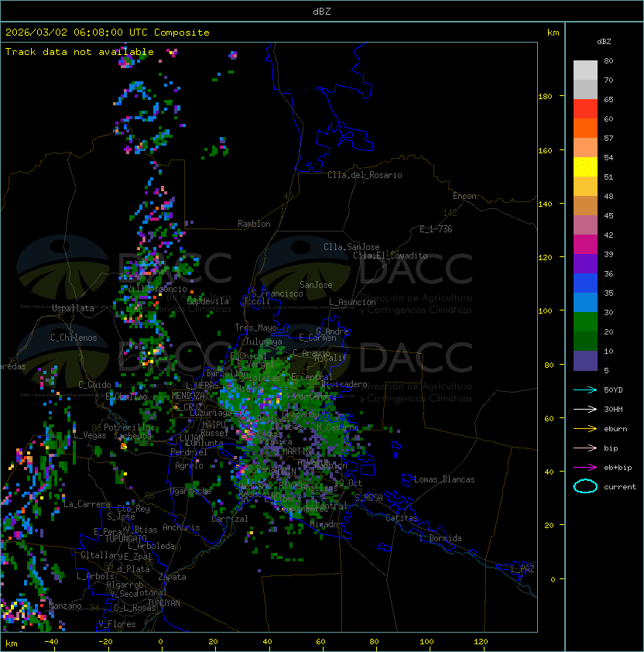
Task: Click the 'Zapata' map label
Action: pos(172,577)
